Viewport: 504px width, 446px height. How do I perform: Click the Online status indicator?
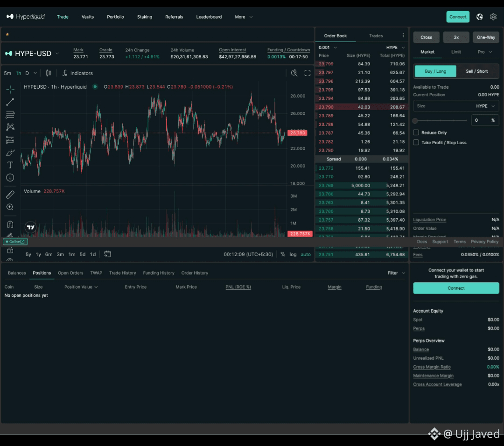pyautogui.click(x=15, y=242)
